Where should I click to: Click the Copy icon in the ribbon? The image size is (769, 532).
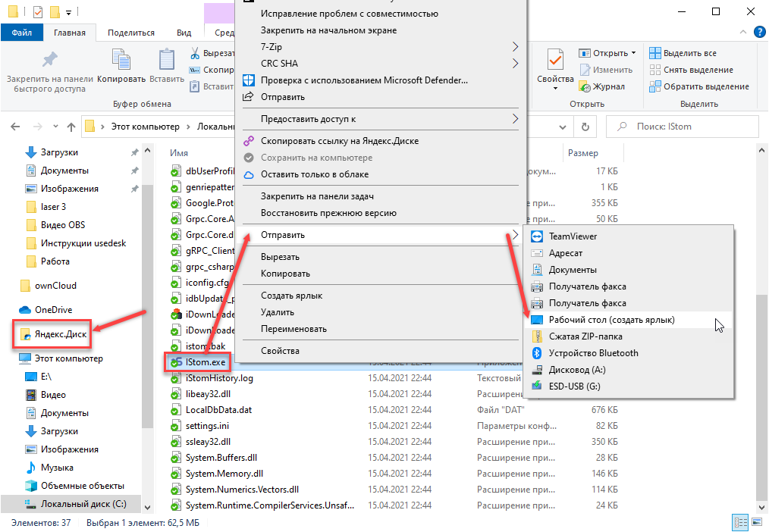pyautogui.click(x=121, y=61)
